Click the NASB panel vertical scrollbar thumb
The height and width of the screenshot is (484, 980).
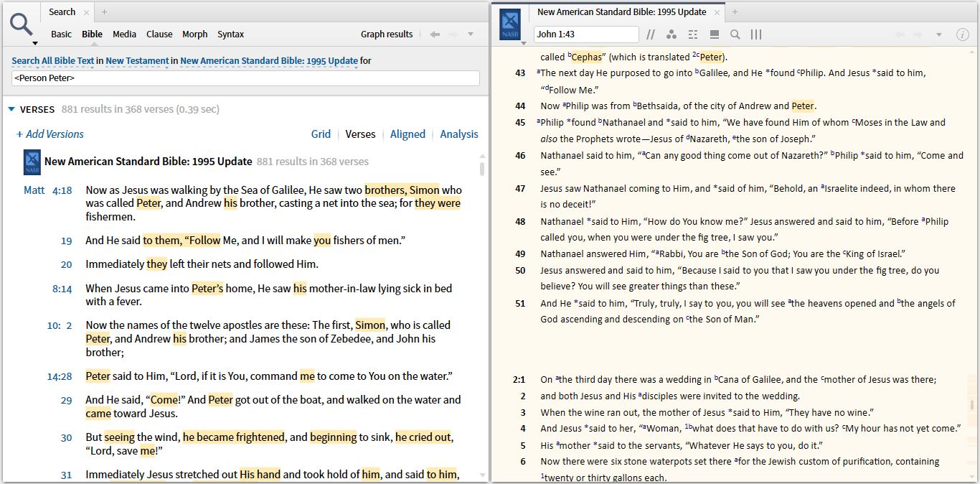tap(973, 405)
